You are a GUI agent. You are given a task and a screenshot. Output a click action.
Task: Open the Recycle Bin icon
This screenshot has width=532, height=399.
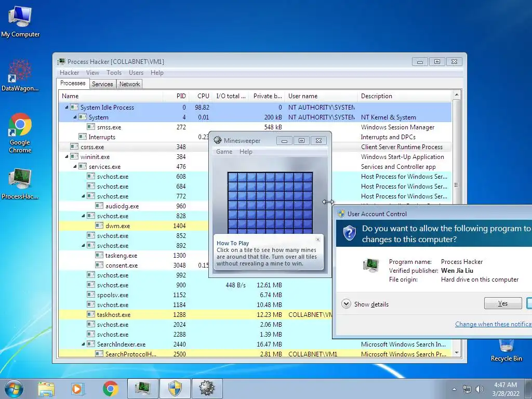point(506,350)
